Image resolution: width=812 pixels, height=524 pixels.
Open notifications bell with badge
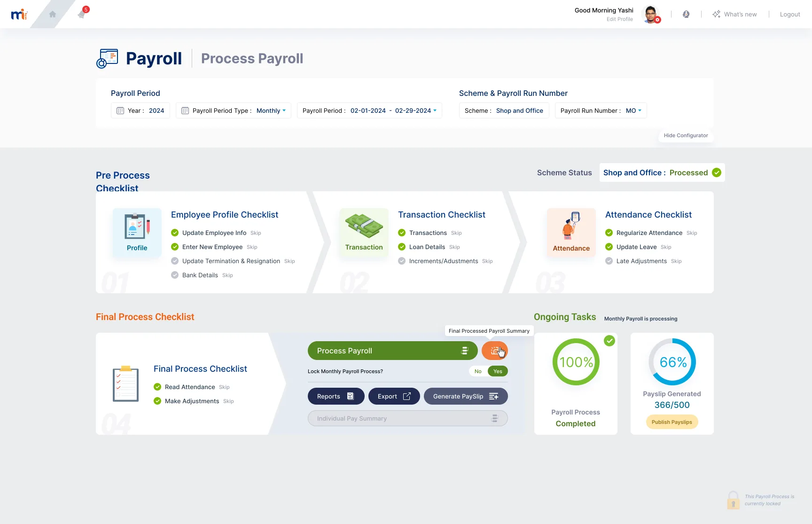coord(82,14)
